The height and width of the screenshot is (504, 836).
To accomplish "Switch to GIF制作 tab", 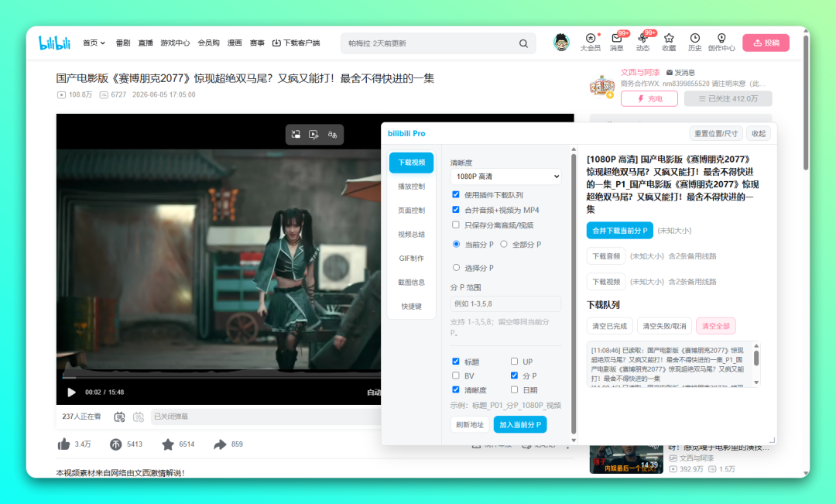I will (x=411, y=259).
